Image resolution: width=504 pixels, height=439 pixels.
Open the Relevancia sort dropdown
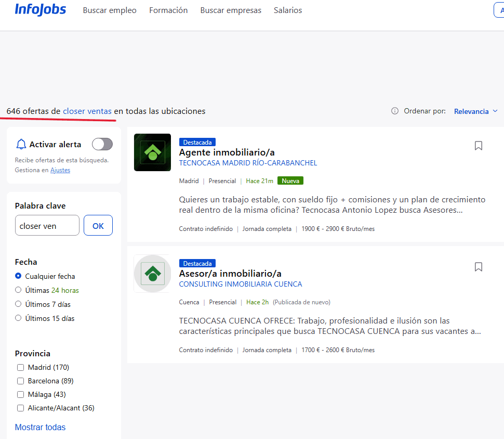tap(476, 111)
